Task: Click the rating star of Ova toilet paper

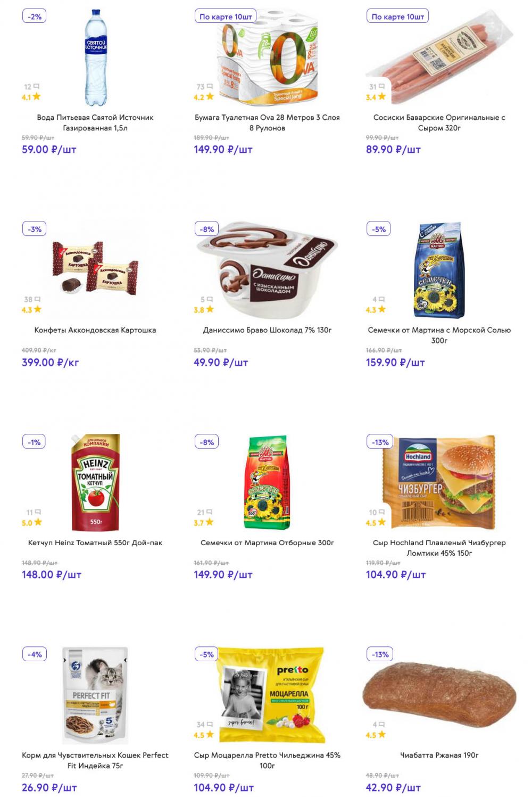Action: 210,97
